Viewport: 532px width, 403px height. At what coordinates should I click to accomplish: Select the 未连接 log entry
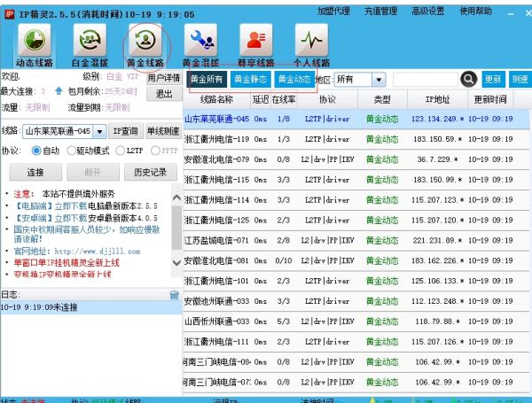pyautogui.click(x=91, y=307)
